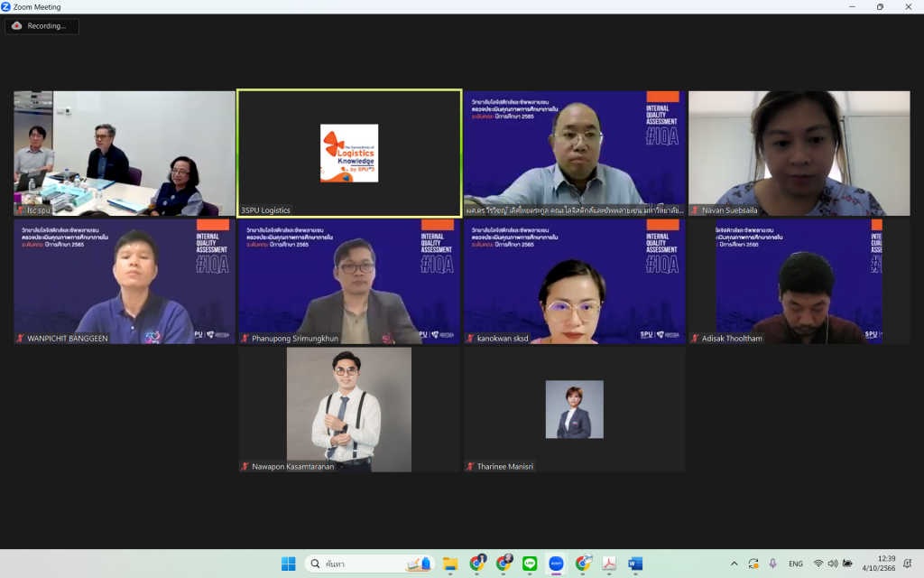This screenshot has height=578, width=924.
Task: Open Microsoft Word from the taskbar
Action: pyautogui.click(x=635, y=564)
